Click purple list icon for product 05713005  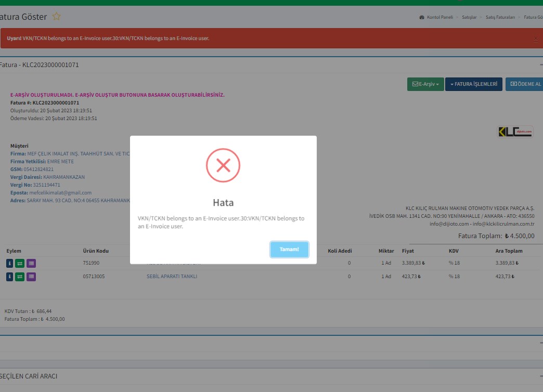[31, 277]
